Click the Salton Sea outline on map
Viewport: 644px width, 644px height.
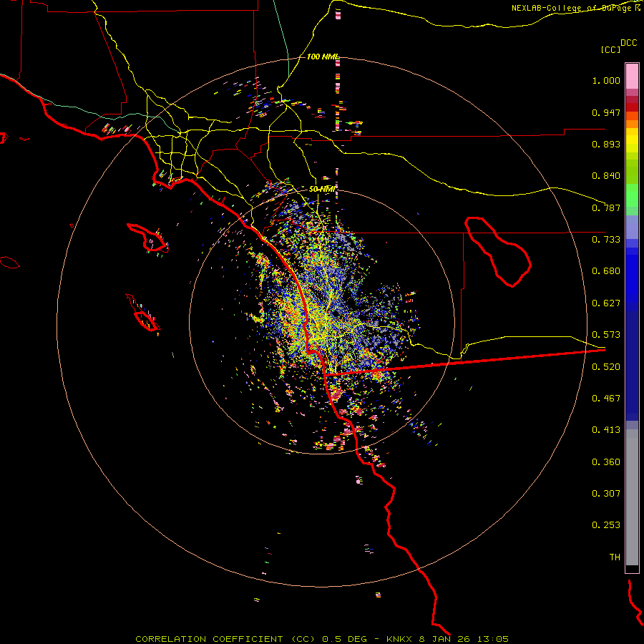[x=498, y=252]
